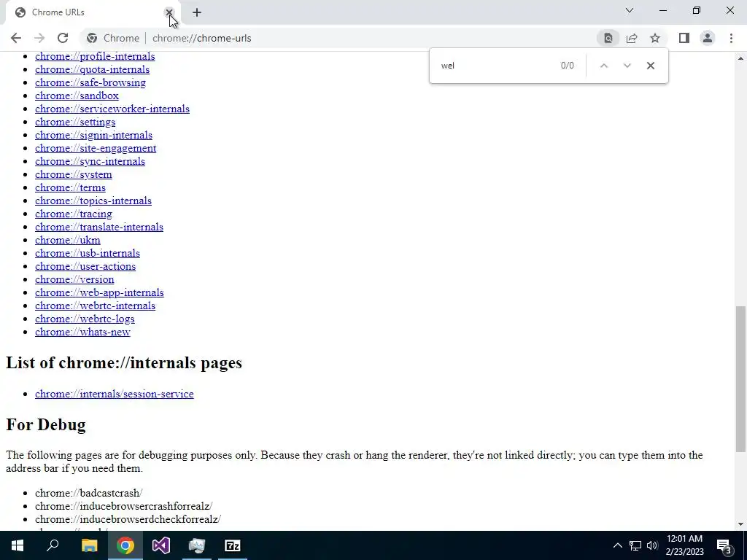
Task: Open chrome://profile-internals link
Action: pos(95,56)
